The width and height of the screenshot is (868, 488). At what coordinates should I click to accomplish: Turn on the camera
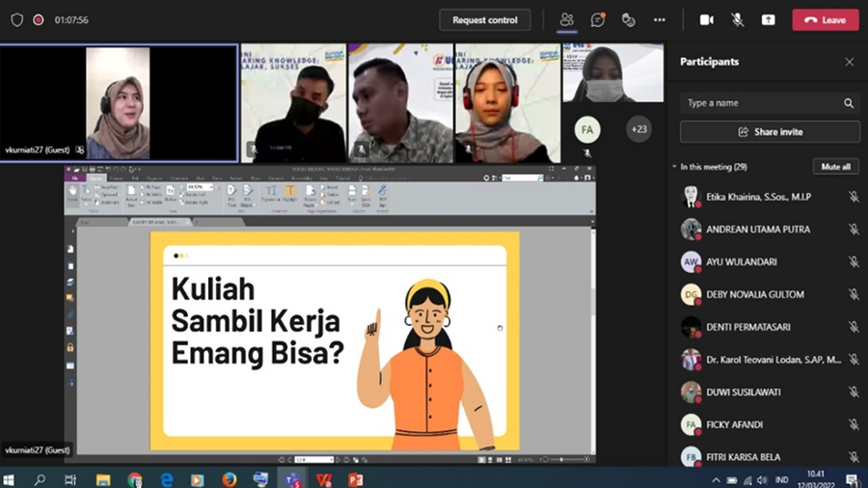point(706,19)
